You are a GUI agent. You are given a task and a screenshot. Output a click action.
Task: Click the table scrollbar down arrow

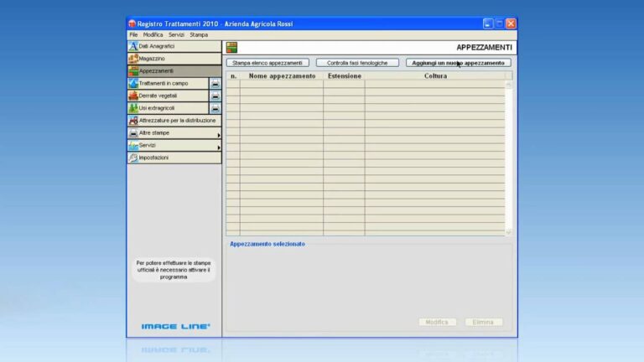[508, 232]
